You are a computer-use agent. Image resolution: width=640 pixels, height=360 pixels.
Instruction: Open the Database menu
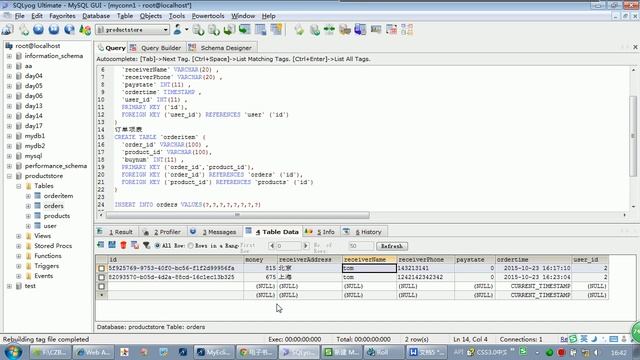(x=96, y=16)
